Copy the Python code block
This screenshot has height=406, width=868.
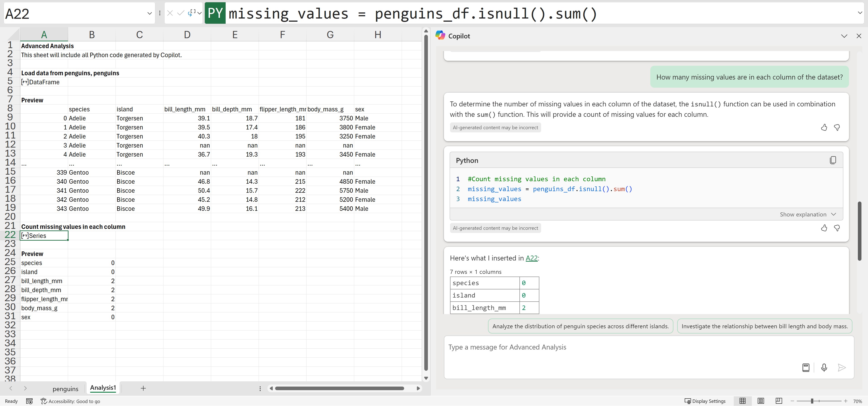[x=833, y=160]
